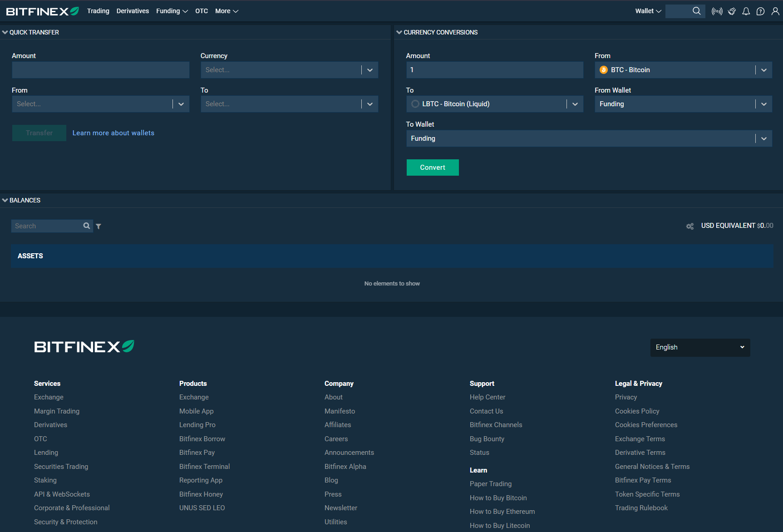This screenshot has height=532, width=783.
Task: Click the balances filter funnel icon
Action: [98, 227]
